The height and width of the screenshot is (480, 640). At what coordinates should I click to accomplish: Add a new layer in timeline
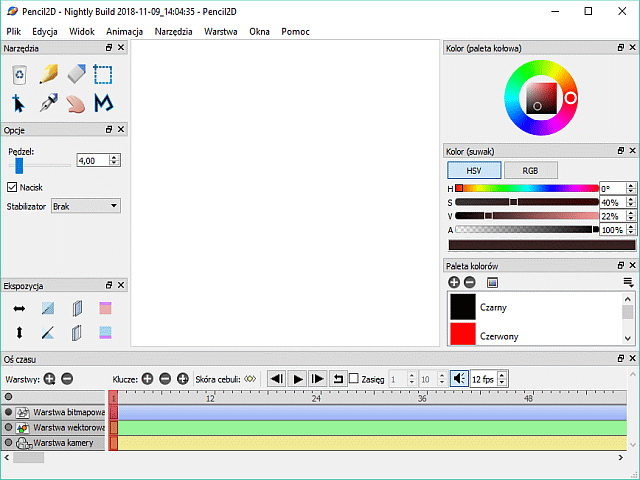(49, 379)
